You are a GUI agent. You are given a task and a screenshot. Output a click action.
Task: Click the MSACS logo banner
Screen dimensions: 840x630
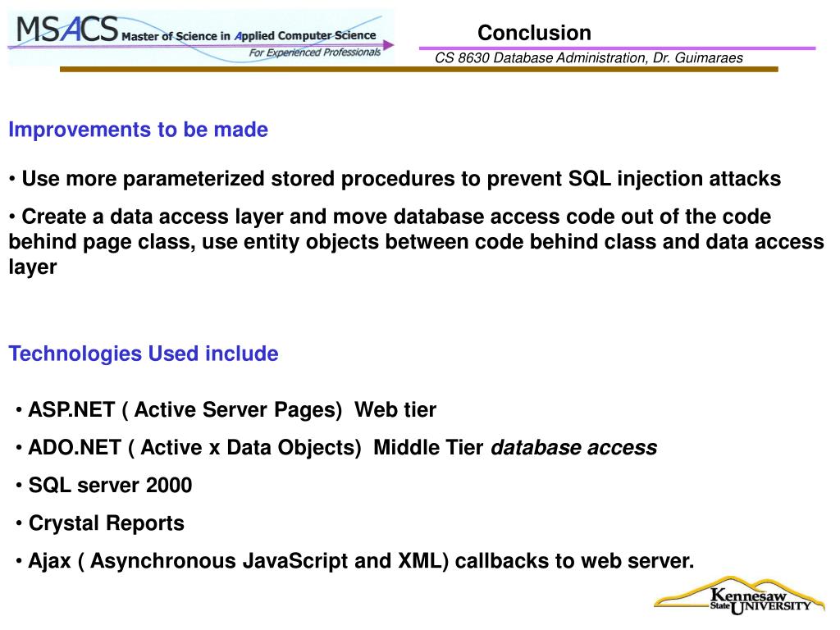click(x=202, y=38)
